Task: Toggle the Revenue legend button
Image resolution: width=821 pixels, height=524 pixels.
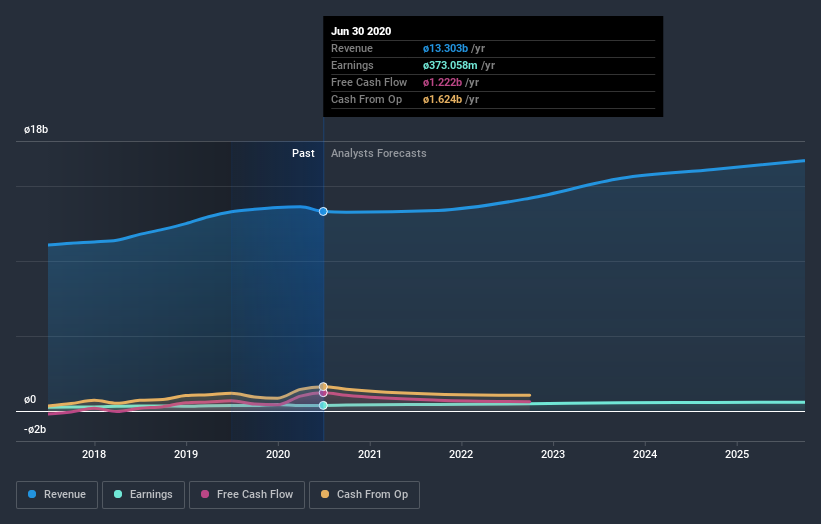Action: (x=57, y=495)
